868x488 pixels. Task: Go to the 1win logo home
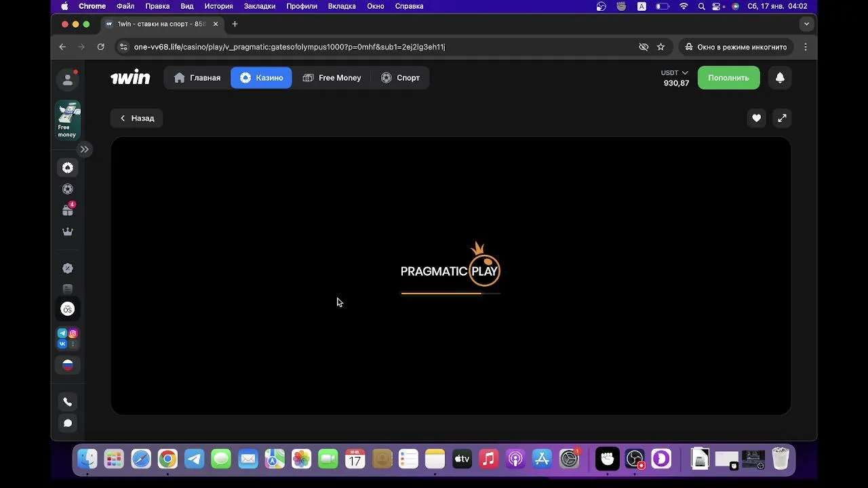coord(130,77)
